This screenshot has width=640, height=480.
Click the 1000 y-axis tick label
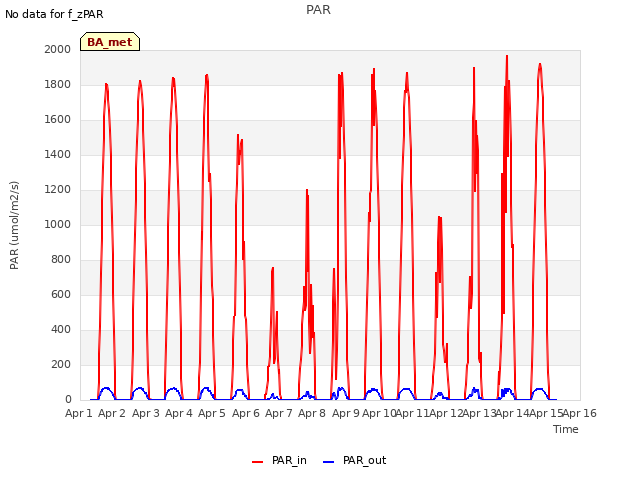[x=58, y=224]
